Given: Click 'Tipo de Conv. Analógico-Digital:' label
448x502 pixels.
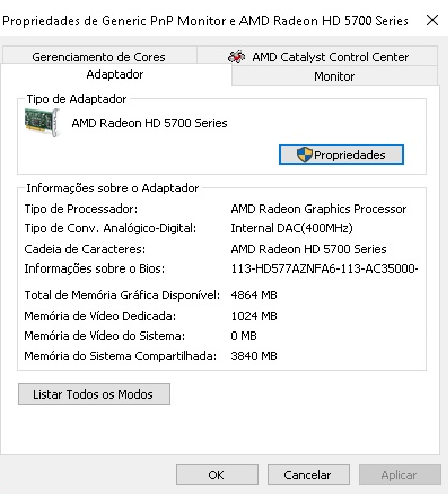Looking at the screenshot, I should pos(110,228).
